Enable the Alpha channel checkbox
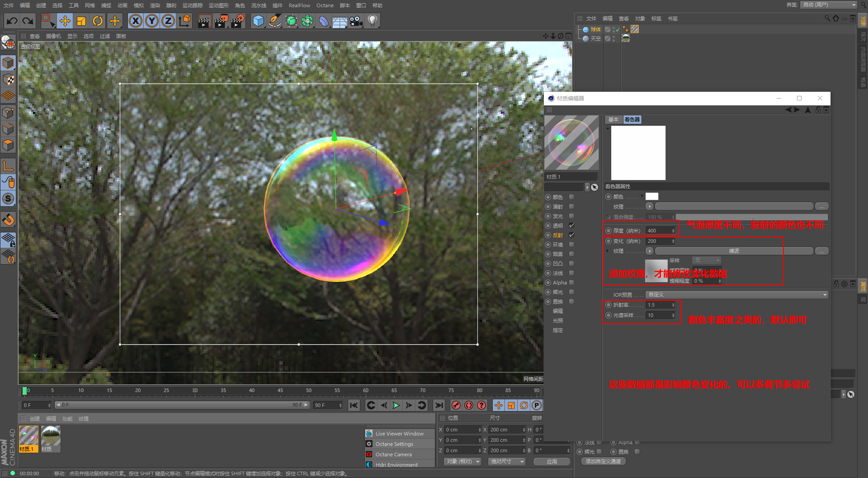Viewport: 868px width, 478px height. click(x=571, y=283)
